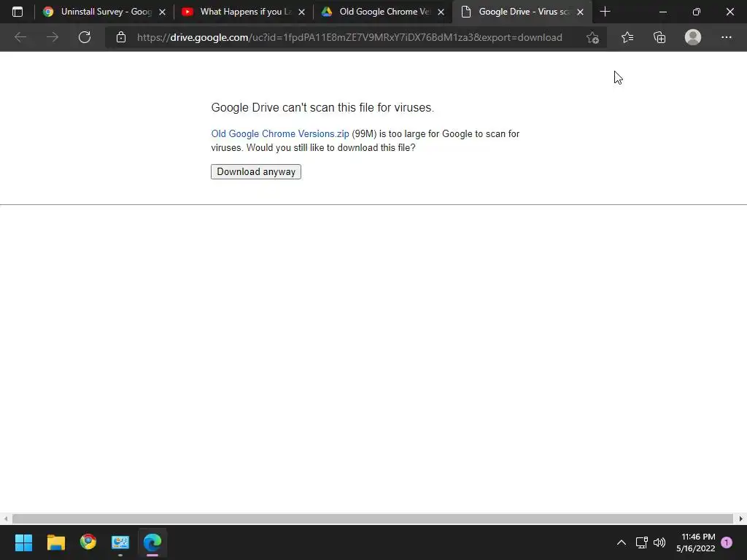
Task: Close the Uninstall Survey tab
Action: pos(162,12)
